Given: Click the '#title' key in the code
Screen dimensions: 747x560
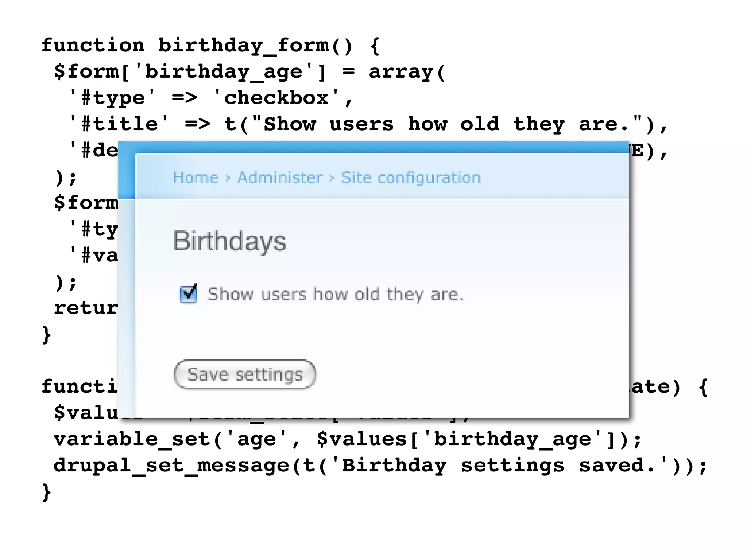Looking at the screenshot, I should tap(119, 124).
